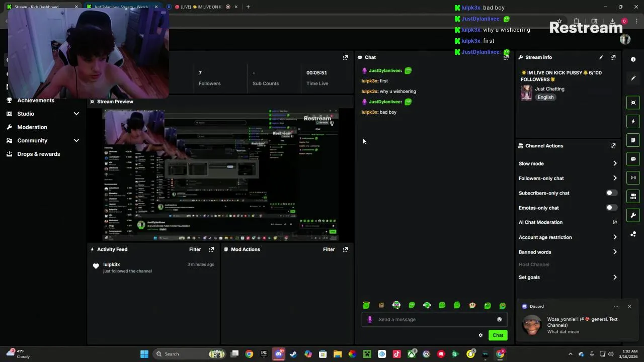Toggle the wrench stream info icon in sidebar
Screen dimensions: 644x362
click(x=633, y=215)
